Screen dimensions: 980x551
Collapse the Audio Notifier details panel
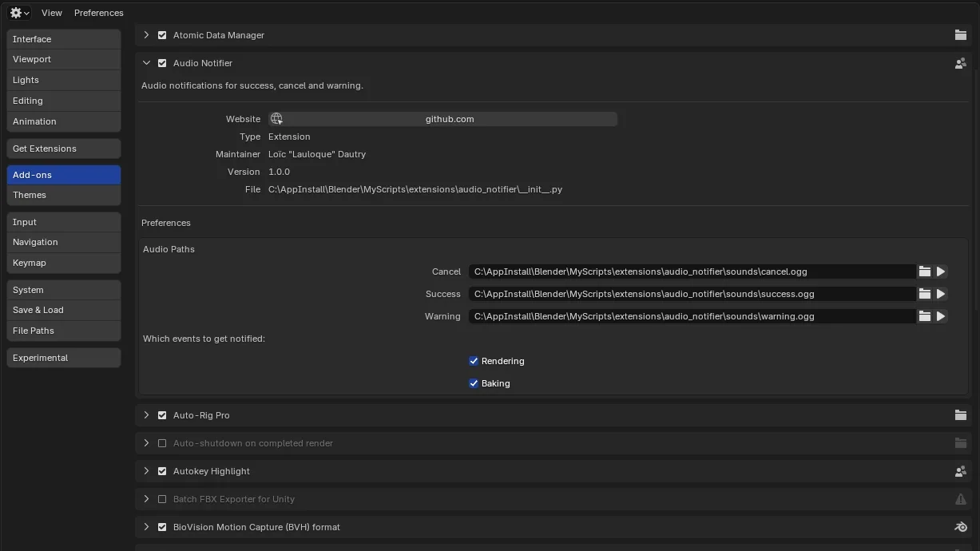[x=146, y=63]
